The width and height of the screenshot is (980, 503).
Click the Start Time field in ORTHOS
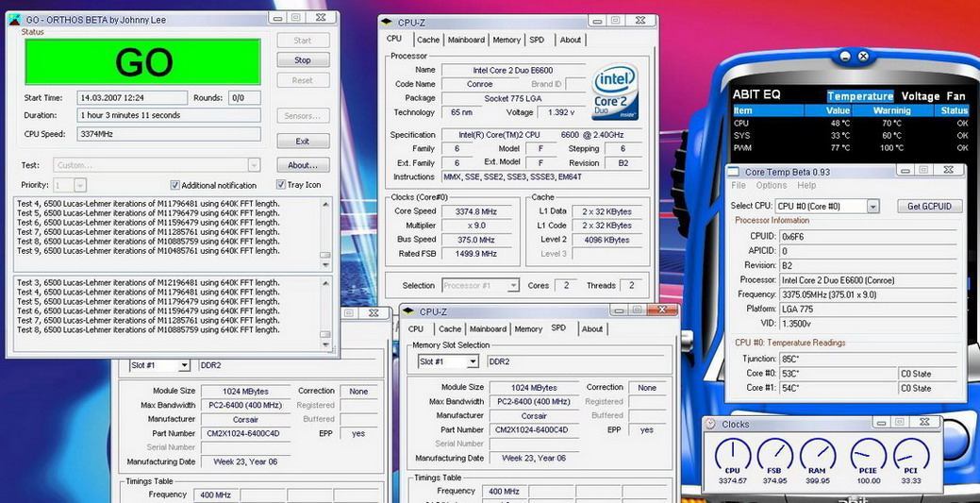pos(132,97)
